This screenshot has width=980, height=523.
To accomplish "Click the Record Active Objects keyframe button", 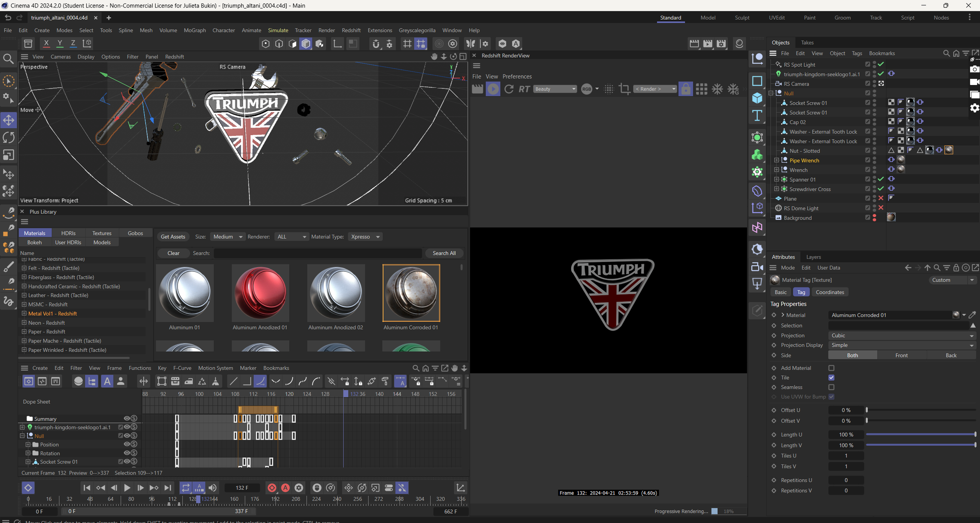I will tap(272, 488).
